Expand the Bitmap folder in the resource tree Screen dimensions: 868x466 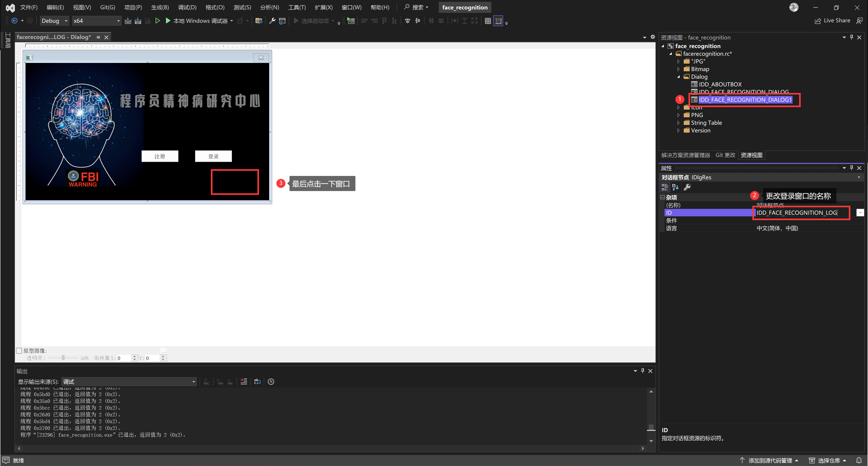point(678,69)
